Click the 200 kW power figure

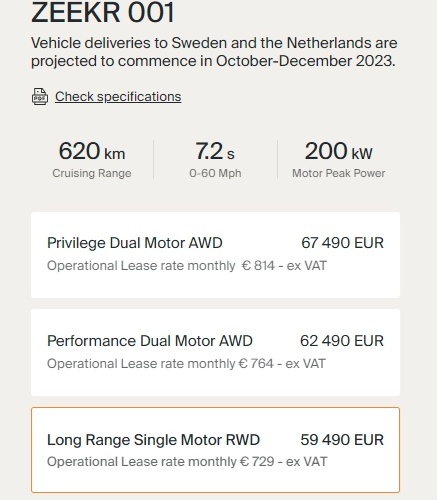tap(339, 151)
